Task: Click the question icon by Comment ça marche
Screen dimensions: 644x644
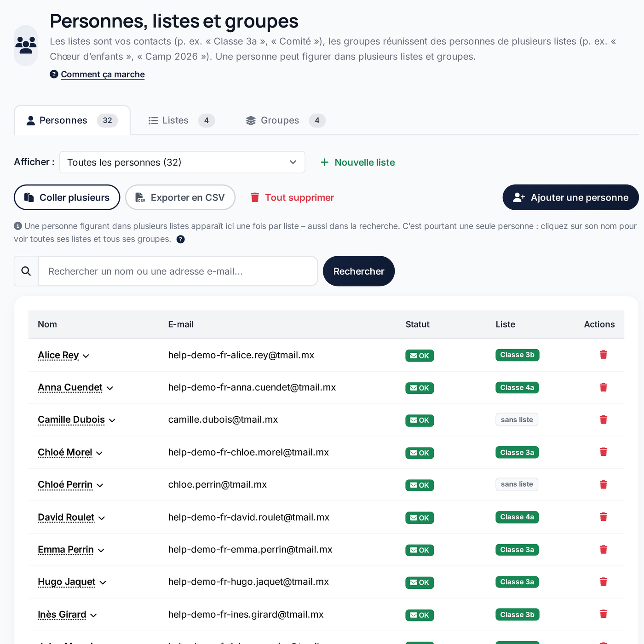Action: (x=54, y=74)
